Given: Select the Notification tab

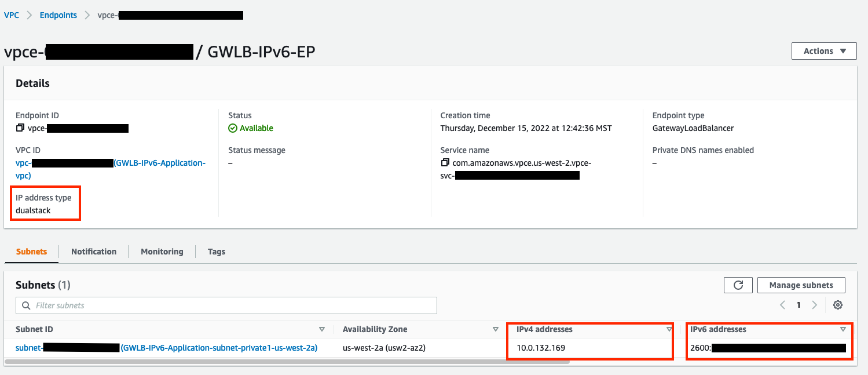Looking at the screenshot, I should (x=93, y=252).
